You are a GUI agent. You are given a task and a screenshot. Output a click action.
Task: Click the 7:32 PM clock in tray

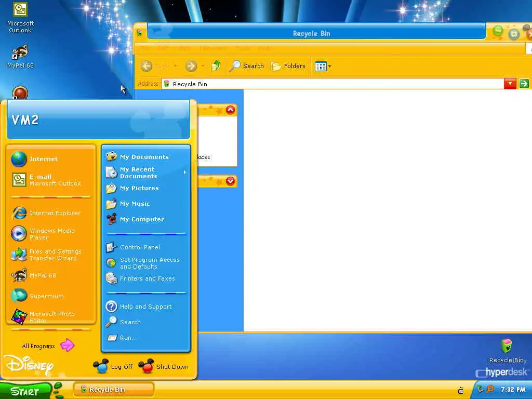pos(513,390)
